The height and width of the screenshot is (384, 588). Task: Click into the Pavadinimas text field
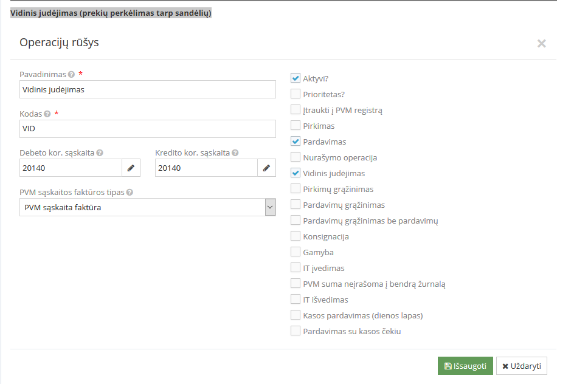[148, 89]
